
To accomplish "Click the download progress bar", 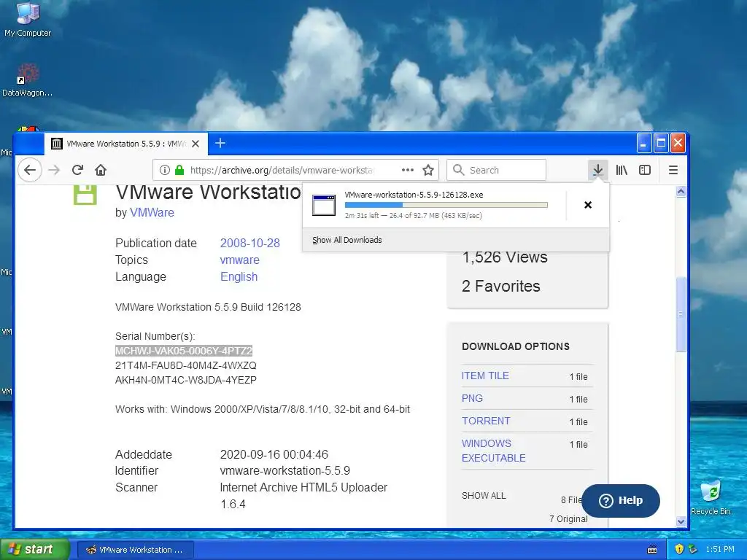I will pyautogui.click(x=446, y=205).
